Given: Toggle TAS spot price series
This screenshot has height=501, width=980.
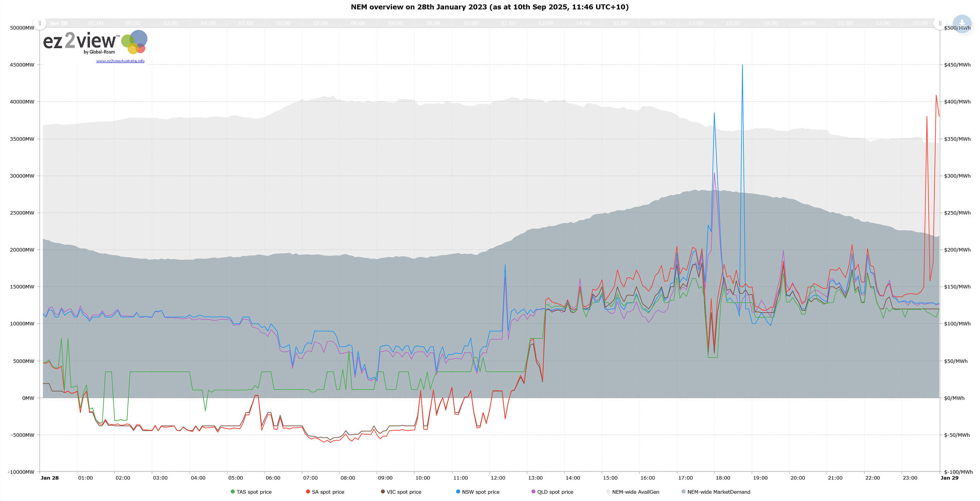Looking at the screenshot, I should [x=251, y=492].
